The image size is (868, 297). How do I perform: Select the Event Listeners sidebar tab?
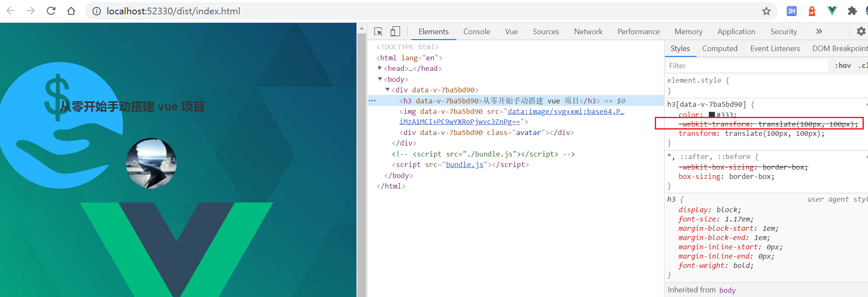click(775, 49)
